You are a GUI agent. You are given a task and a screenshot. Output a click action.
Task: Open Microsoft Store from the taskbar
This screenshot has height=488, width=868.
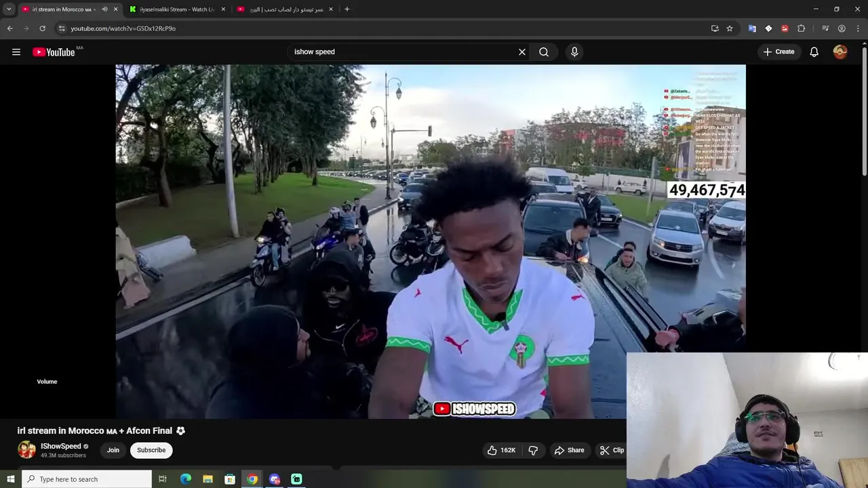point(230,479)
